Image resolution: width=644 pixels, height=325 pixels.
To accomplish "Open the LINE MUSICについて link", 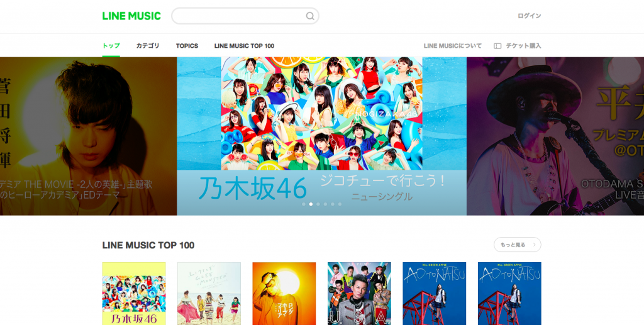I will (x=453, y=46).
